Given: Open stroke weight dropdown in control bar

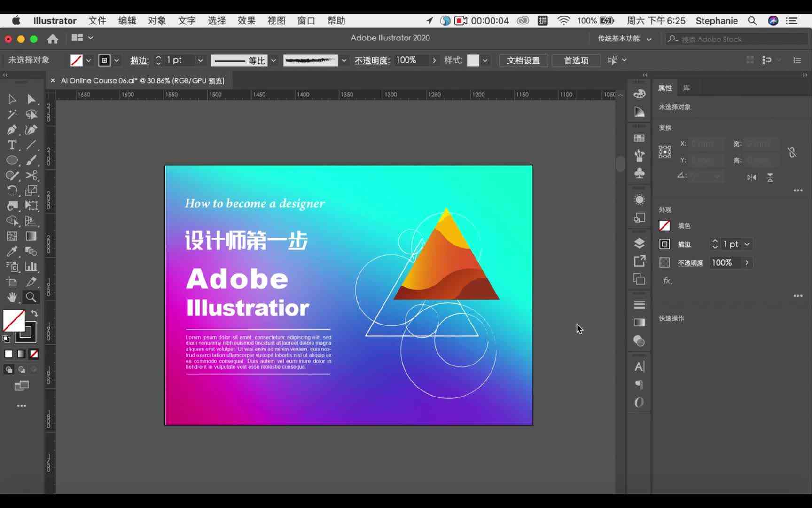Looking at the screenshot, I should click(x=200, y=60).
